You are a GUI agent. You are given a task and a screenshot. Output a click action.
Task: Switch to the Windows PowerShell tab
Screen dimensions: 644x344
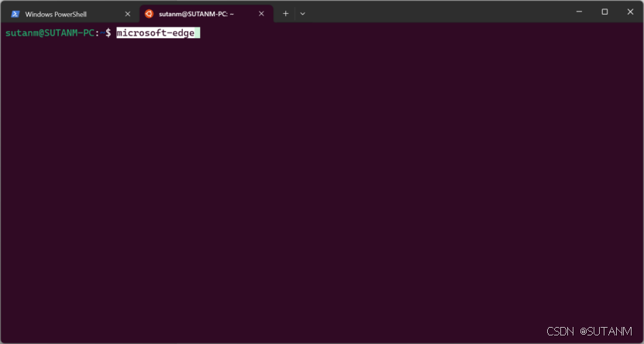(70, 14)
